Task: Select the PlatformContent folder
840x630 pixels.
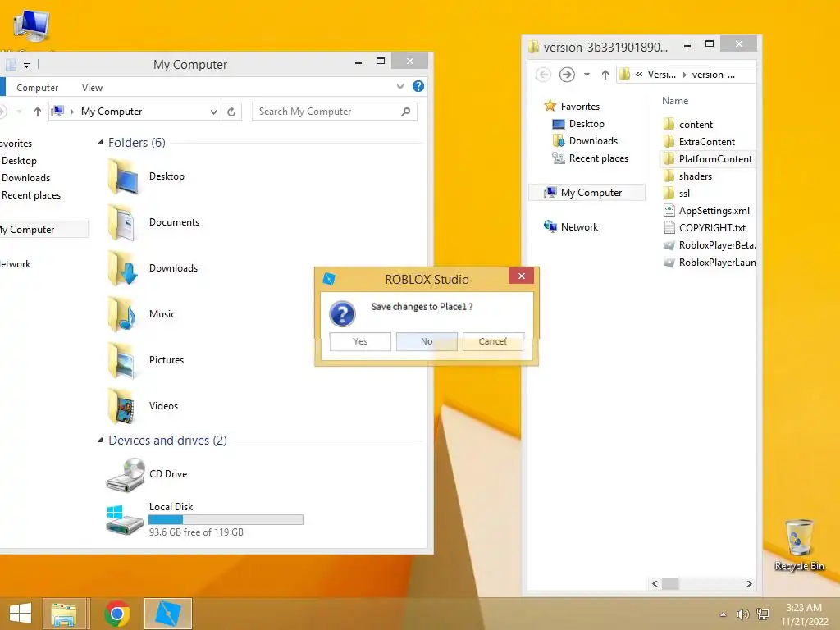Action: pos(708,159)
